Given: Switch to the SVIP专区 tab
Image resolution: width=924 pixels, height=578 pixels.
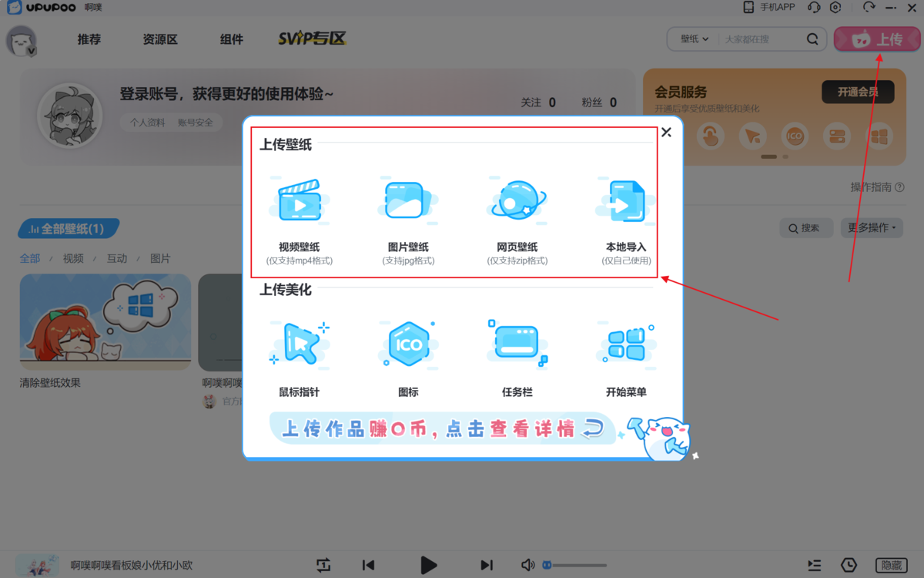Looking at the screenshot, I should click(311, 37).
